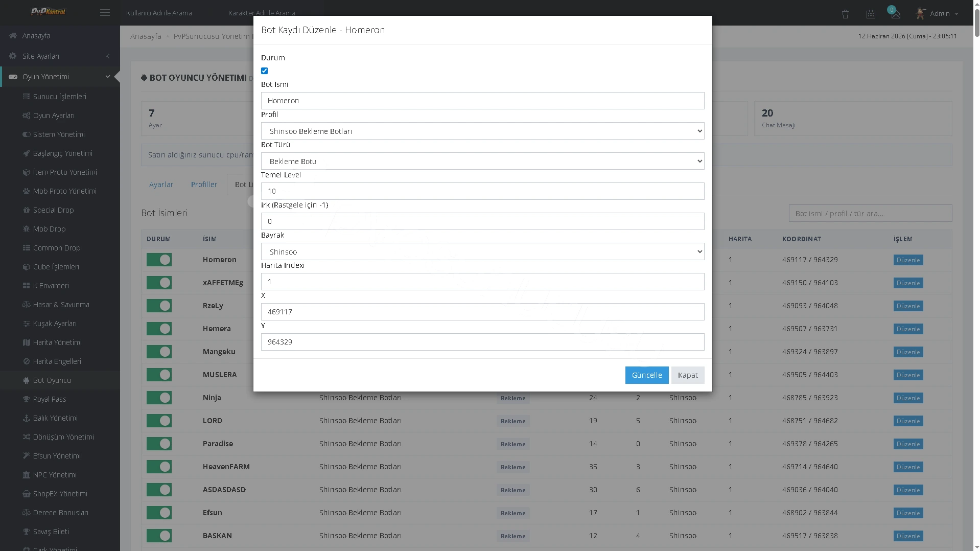
Task: Open the Profil dropdown
Action: (x=482, y=131)
